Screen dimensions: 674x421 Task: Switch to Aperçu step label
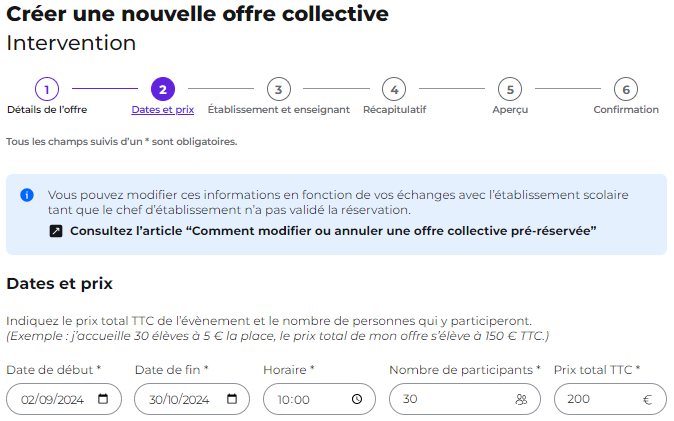[x=510, y=110]
